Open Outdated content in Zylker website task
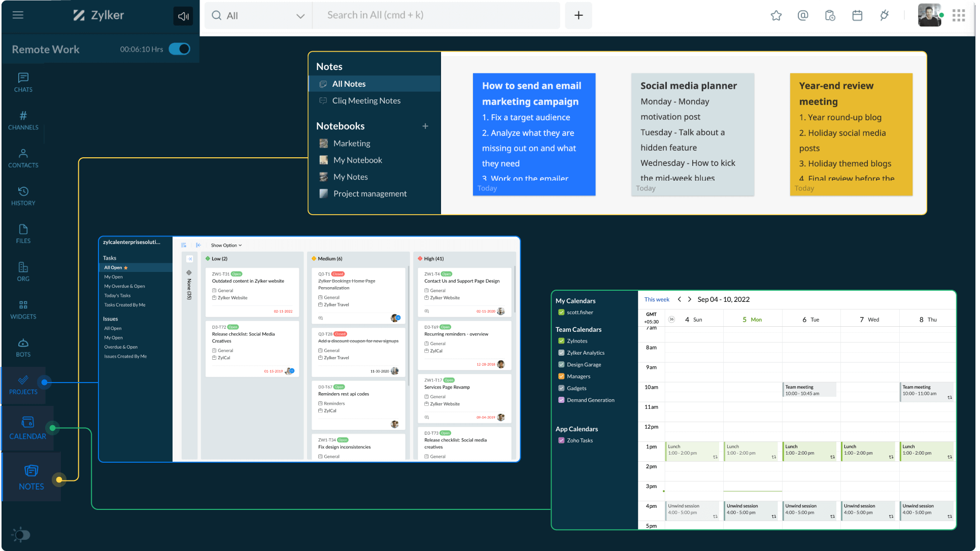 [252, 293]
